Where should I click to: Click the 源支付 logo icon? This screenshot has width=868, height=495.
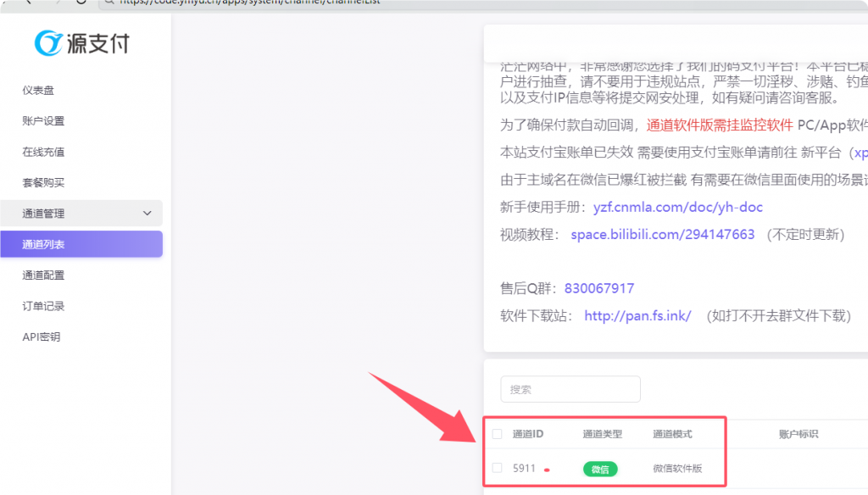50,44
